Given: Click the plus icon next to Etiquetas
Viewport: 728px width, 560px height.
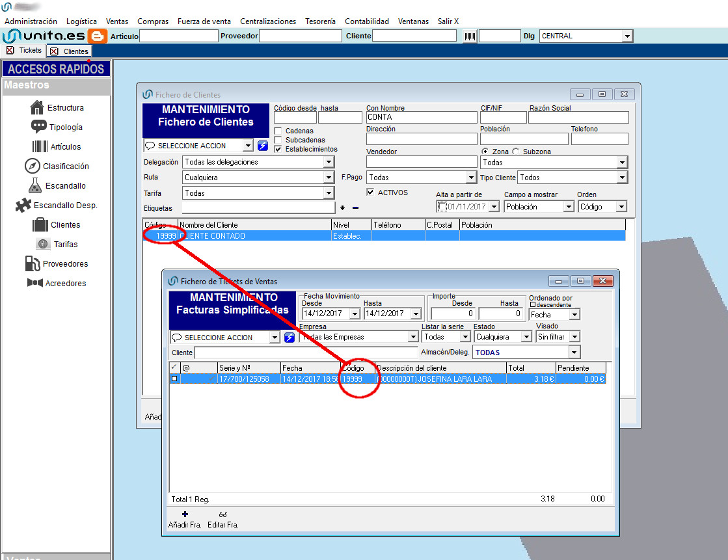Looking at the screenshot, I should (x=343, y=207).
